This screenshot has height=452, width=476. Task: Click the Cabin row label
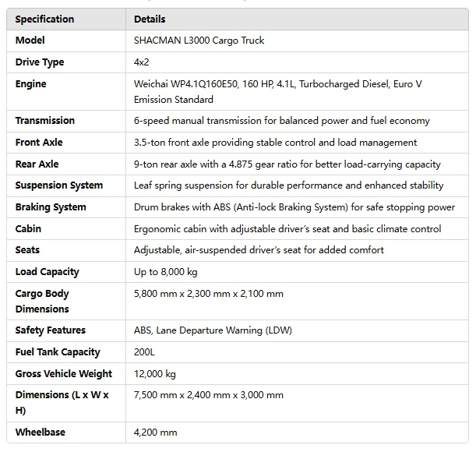[x=29, y=229]
